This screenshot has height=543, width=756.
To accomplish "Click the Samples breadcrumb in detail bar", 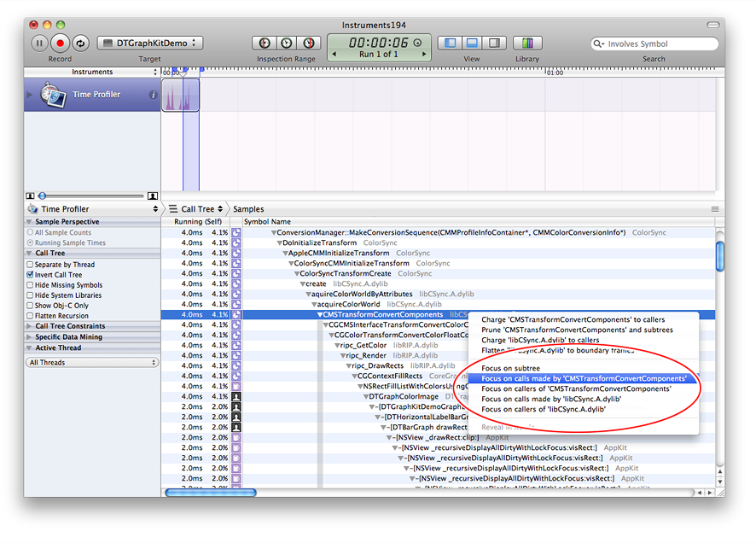I will (x=248, y=209).
